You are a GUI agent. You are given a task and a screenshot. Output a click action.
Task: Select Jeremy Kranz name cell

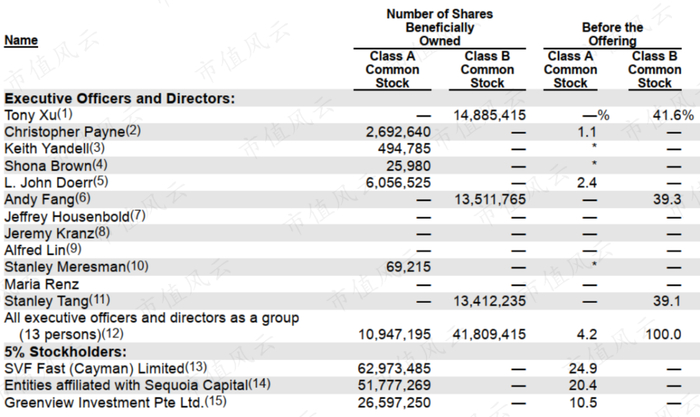57,233
